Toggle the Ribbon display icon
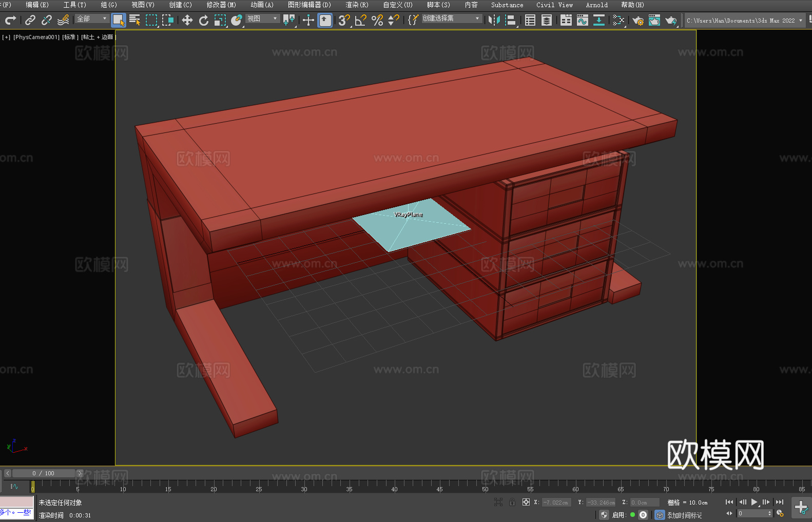 point(566,20)
